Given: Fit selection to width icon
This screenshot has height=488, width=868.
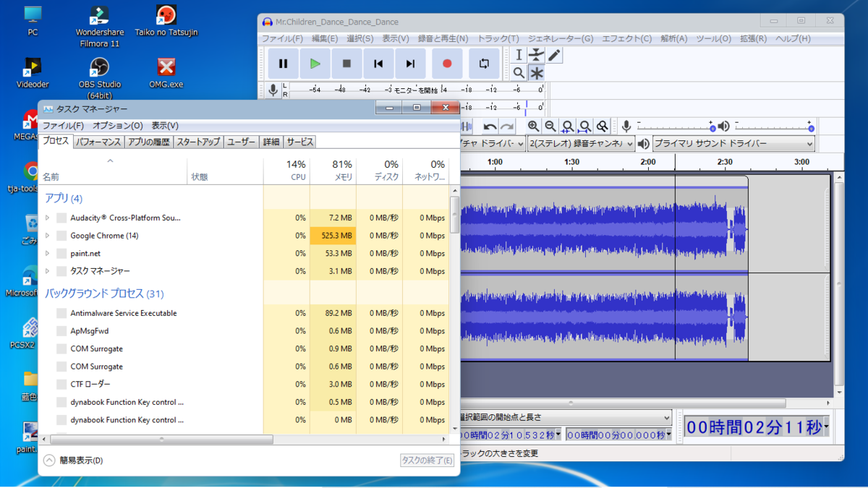Looking at the screenshot, I should (568, 127).
